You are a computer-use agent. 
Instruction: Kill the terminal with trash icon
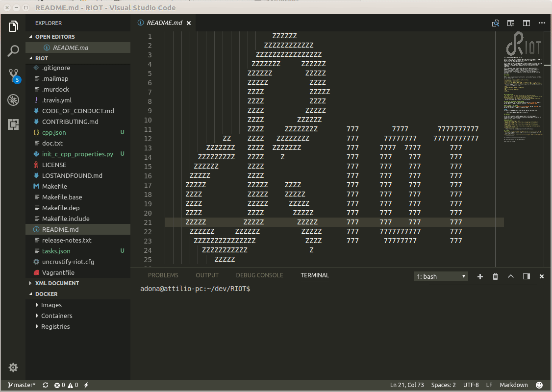pyautogui.click(x=495, y=276)
